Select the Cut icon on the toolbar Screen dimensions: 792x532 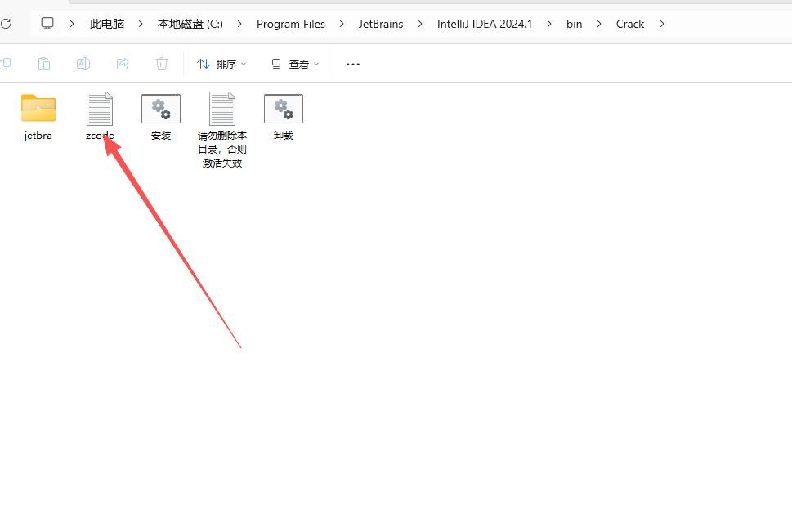(8, 63)
